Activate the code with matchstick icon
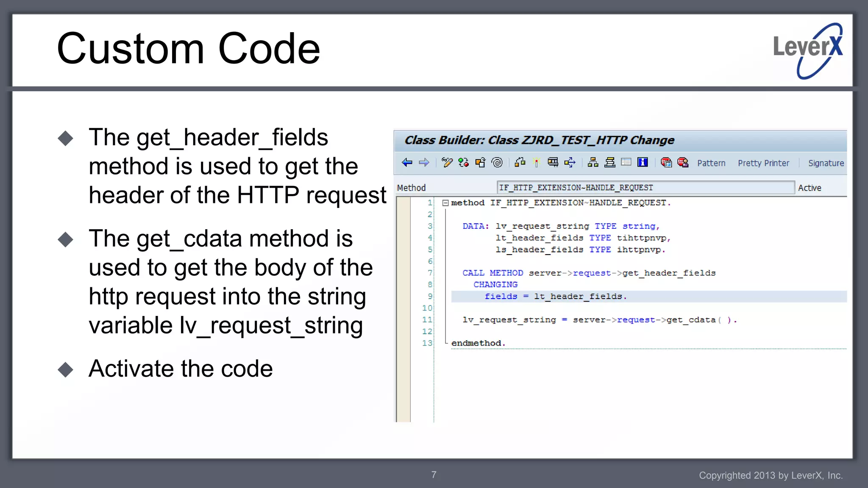The width and height of the screenshot is (868, 488). coord(537,163)
